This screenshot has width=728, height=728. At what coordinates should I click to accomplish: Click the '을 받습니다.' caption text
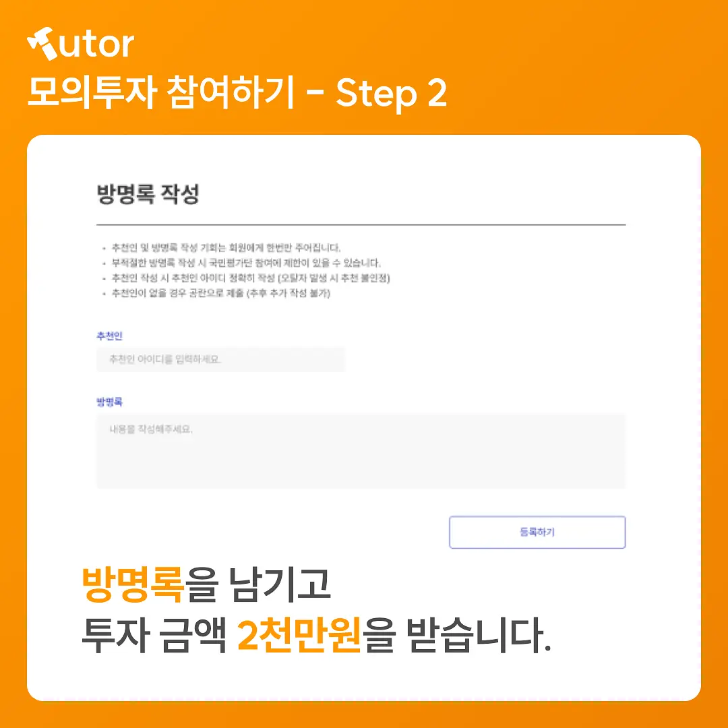click(x=457, y=635)
